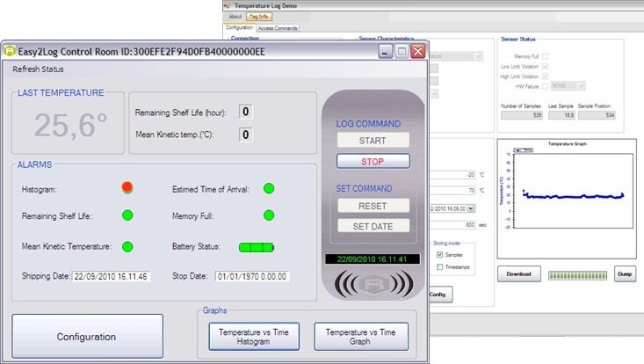Open the Temperature vs Time Histogram
Image resolution: width=644 pixels, height=364 pixels.
(x=254, y=337)
